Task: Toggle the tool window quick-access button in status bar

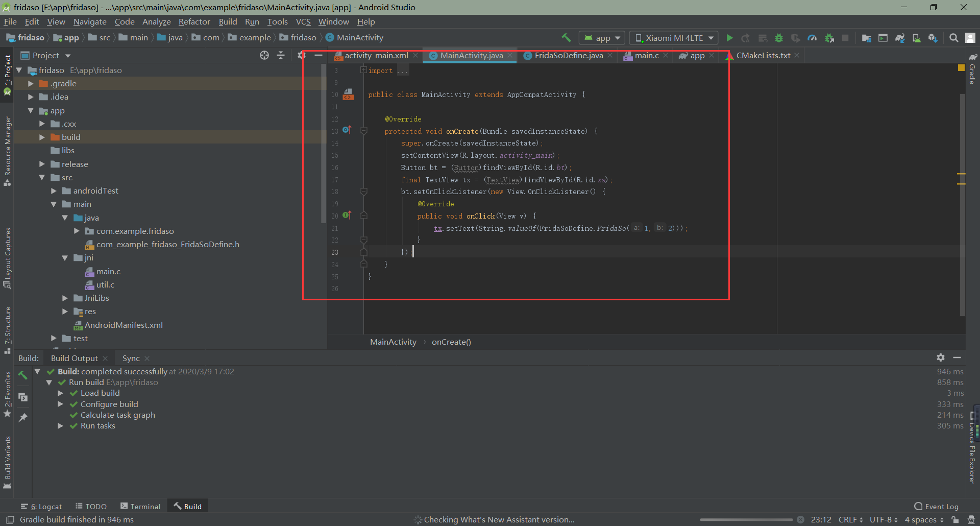Action: tap(10, 519)
